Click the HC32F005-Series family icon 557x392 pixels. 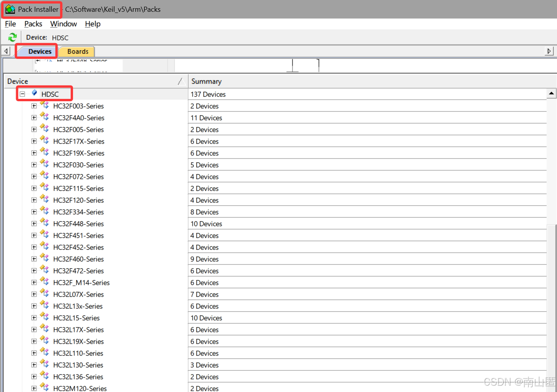[x=44, y=129]
